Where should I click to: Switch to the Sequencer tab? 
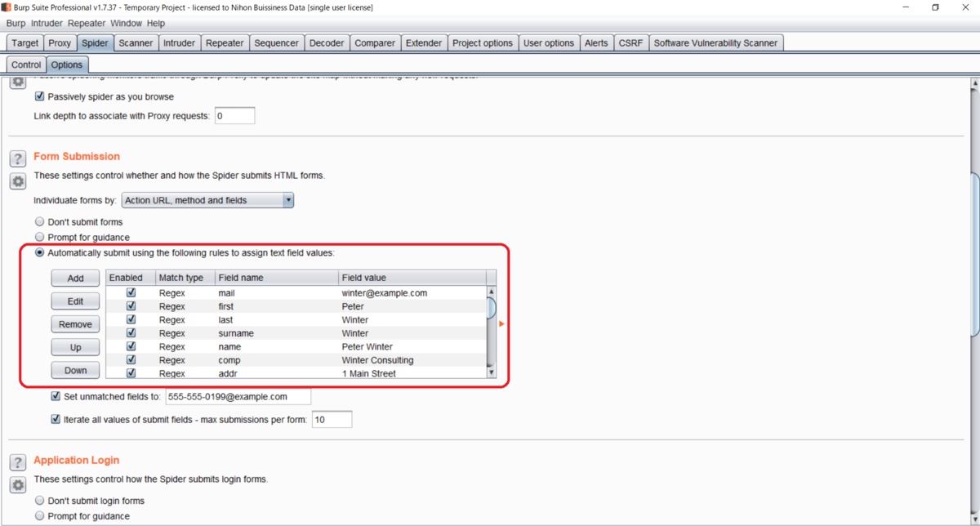pyautogui.click(x=277, y=43)
